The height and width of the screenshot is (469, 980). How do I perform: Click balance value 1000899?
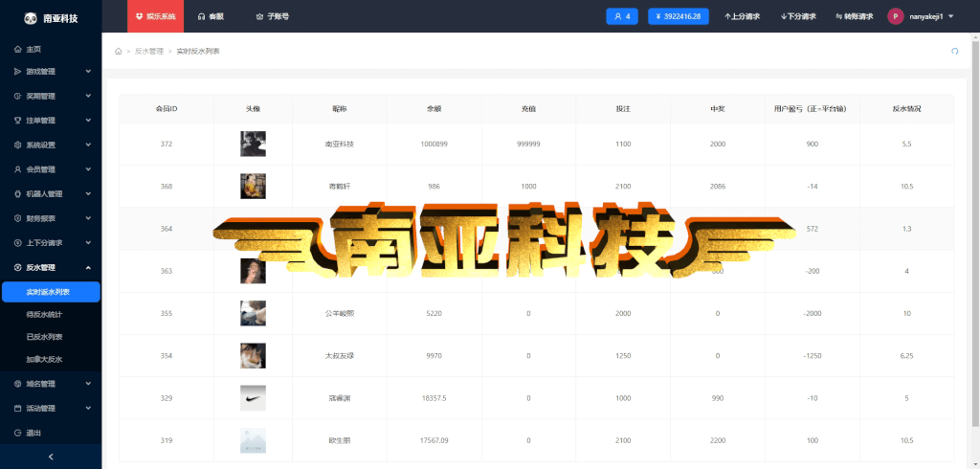pos(434,144)
